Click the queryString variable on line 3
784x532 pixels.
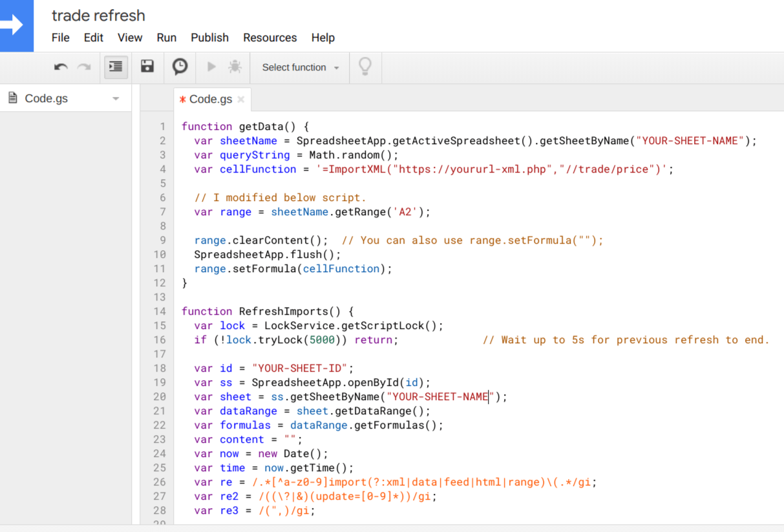(255, 155)
